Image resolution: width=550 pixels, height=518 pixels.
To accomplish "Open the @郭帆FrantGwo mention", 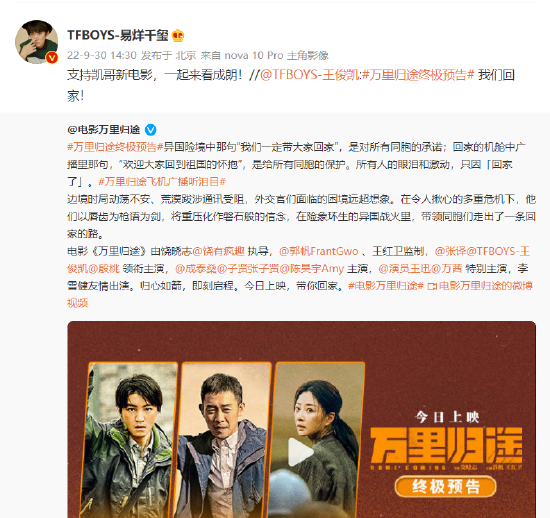I will (x=318, y=251).
